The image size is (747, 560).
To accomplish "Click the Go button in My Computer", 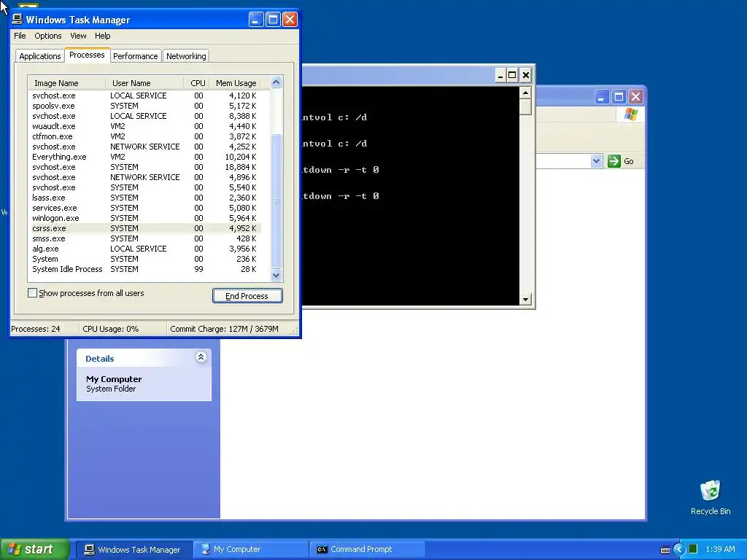I will (x=621, y=161).
